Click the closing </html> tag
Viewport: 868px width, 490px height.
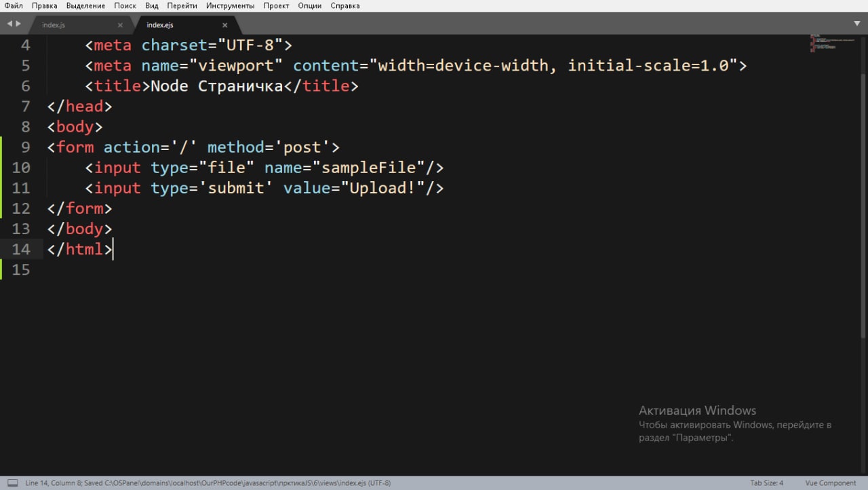pos(79,249)
